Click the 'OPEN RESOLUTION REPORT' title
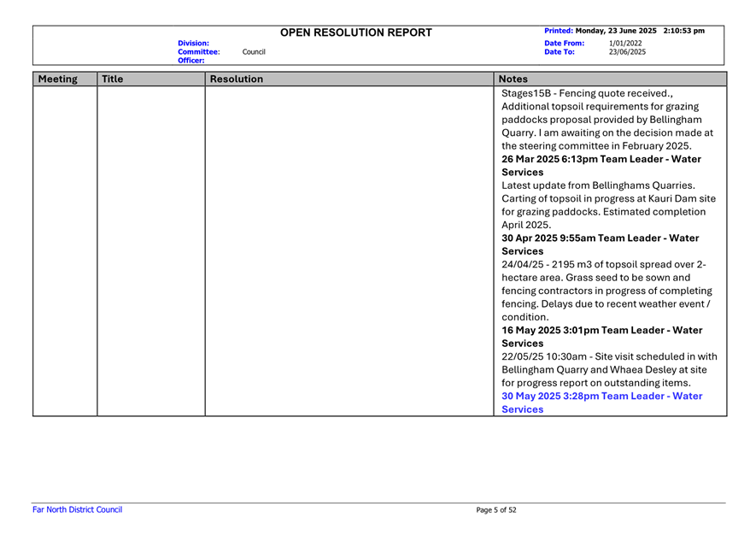Viewport: 756px width, 535px height. (x=356, y=32)
